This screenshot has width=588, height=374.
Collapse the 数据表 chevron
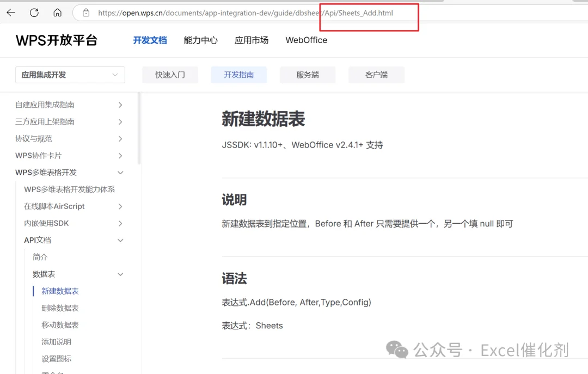pyautogui.click(x=120, y=274)
